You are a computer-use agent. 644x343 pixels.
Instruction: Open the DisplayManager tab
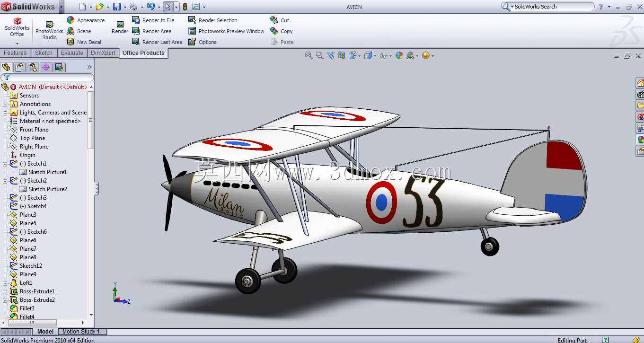point(59,67)
